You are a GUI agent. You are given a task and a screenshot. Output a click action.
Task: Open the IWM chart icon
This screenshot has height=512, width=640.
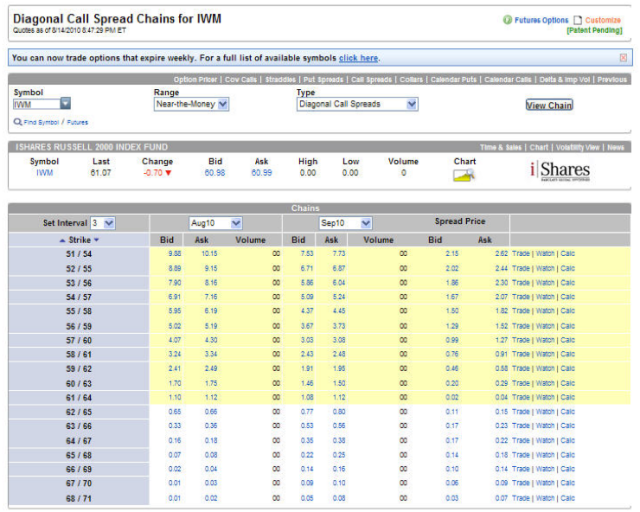pyautogui.click(x=464, y=175)
